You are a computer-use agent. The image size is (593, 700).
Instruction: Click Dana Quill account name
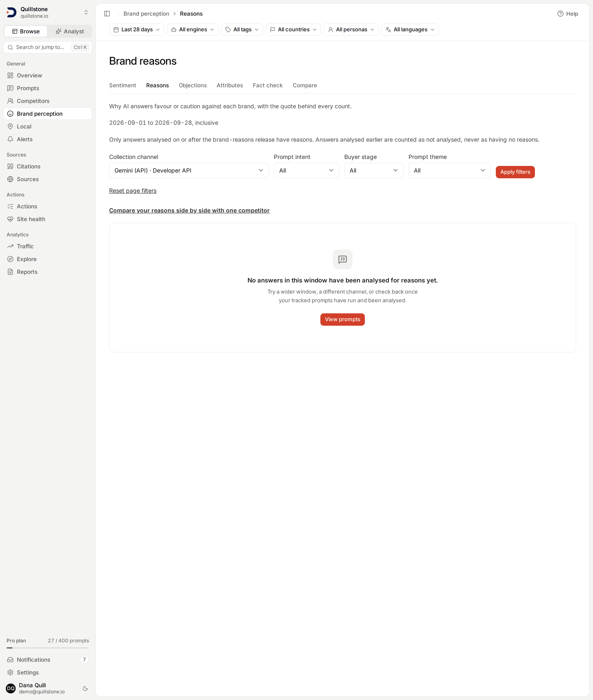point(32,685)
